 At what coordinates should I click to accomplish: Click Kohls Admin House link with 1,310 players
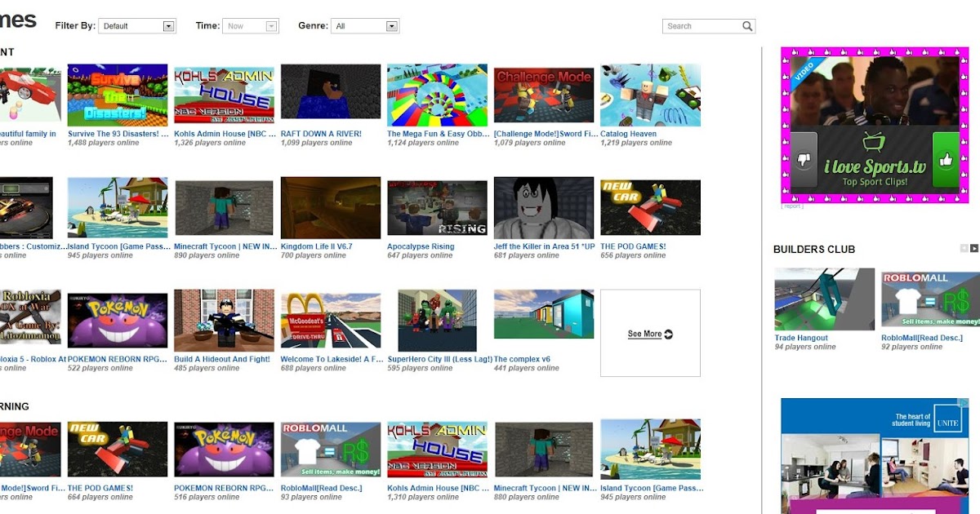point(438,488)
